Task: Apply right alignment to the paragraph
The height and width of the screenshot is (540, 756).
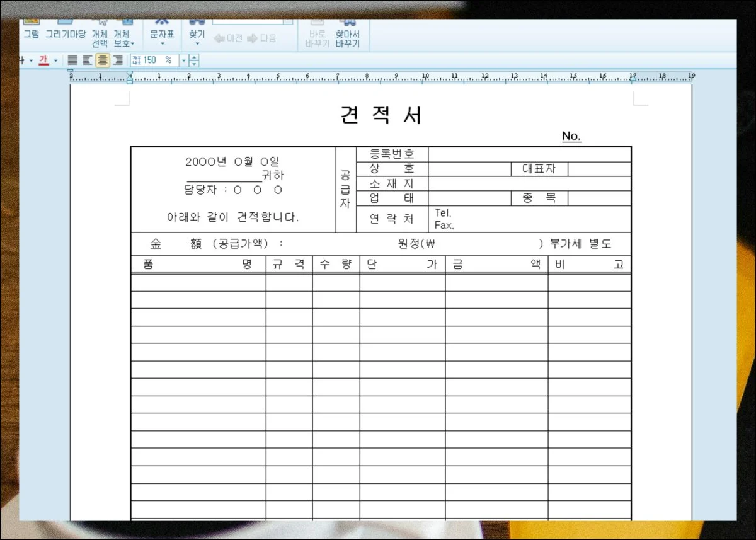Action: 117,60
